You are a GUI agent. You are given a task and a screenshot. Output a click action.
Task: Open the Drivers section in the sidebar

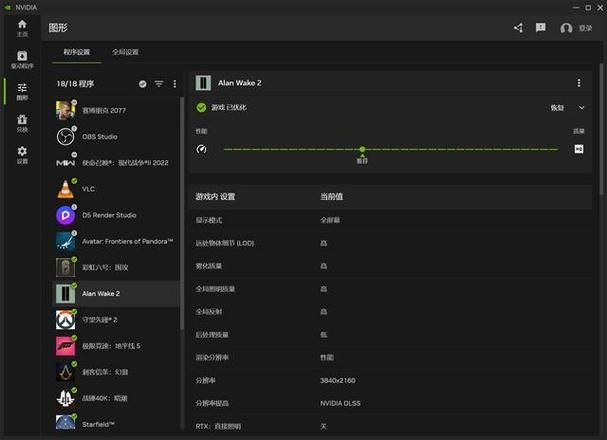click(22, 60)
